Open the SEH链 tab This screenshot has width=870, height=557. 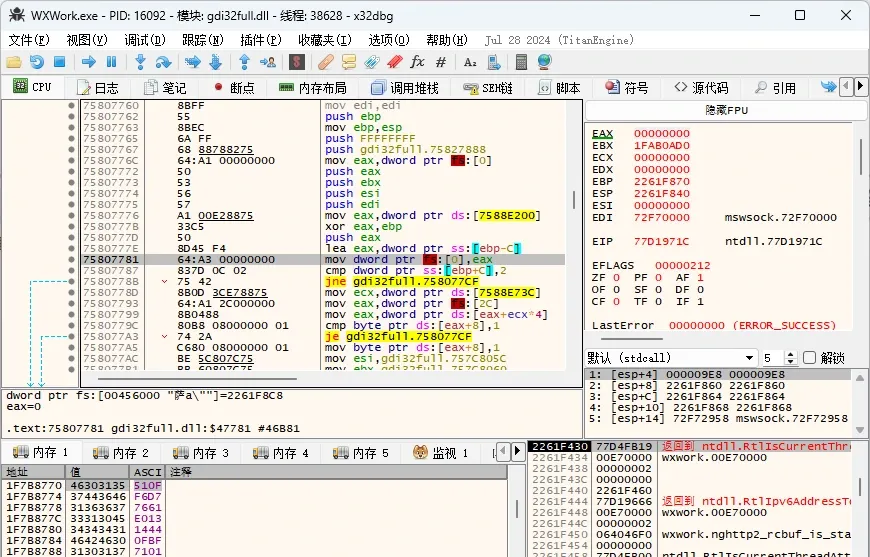tap(488, 88)
